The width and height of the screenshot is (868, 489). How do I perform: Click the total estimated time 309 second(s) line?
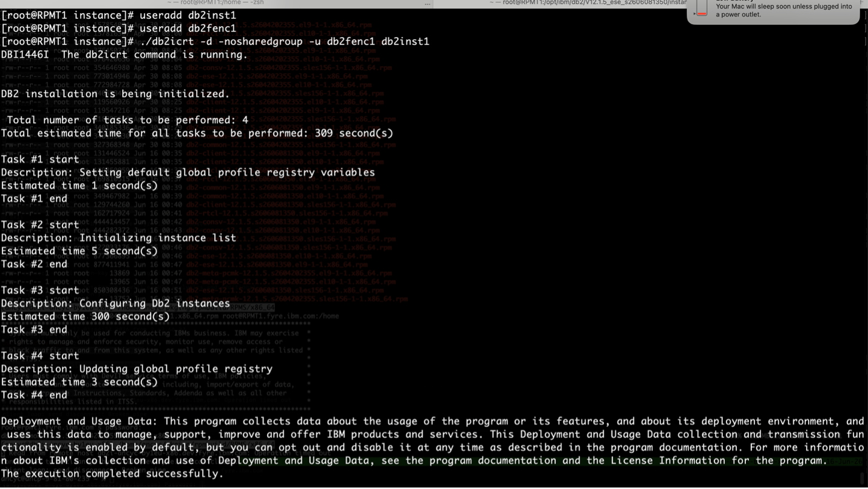(x=197, y=133)
